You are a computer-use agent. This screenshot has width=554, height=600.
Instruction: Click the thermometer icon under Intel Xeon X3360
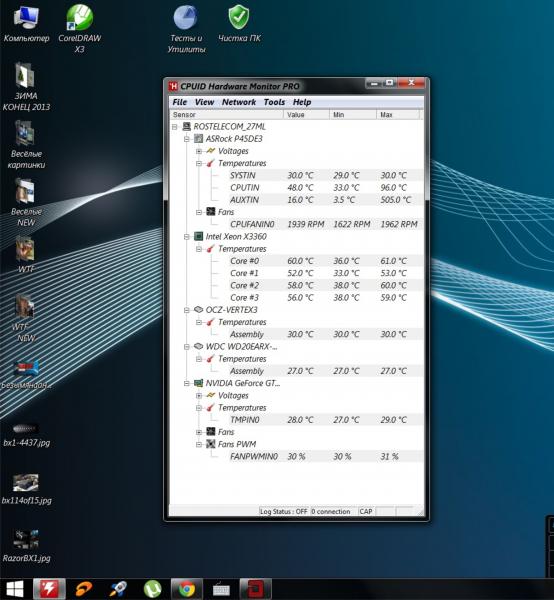(210, 249)
